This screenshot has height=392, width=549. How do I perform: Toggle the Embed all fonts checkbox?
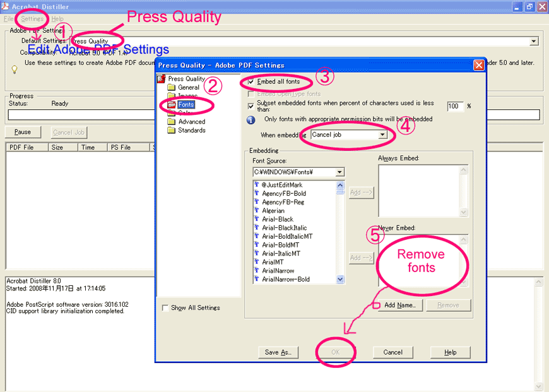coord(251,82)
